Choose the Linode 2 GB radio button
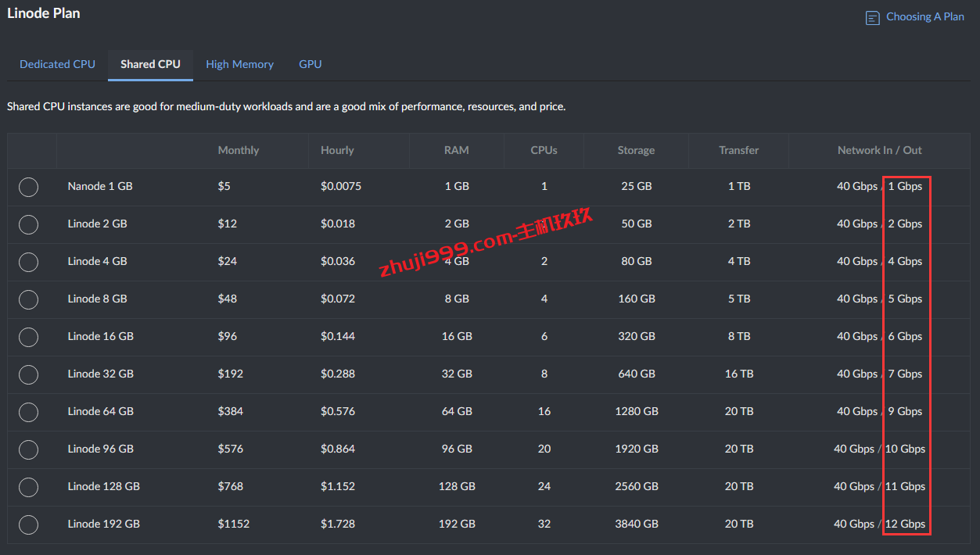 28,224
